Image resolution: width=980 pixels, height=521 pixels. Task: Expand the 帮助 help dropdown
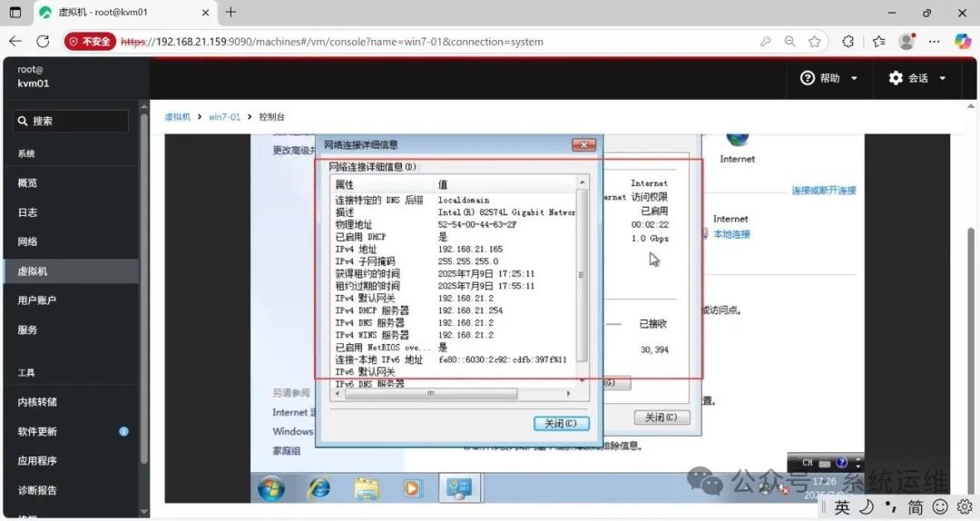click(828, 78)
